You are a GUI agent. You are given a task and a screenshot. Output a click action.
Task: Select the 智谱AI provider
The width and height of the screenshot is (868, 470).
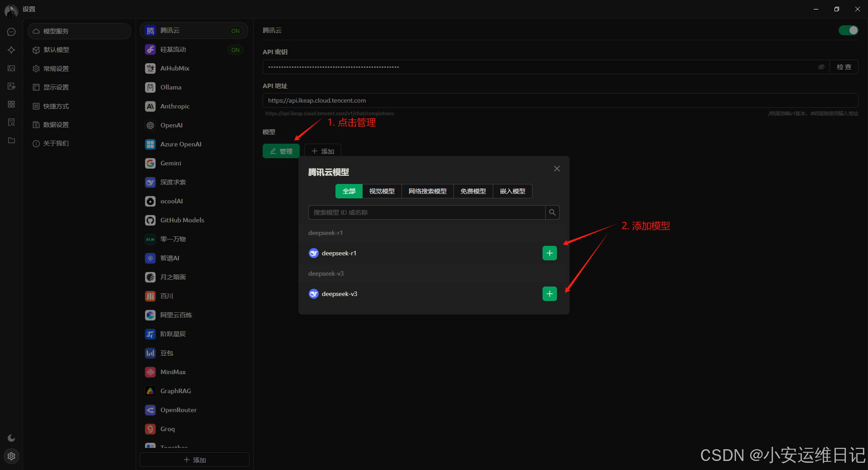pos(193,258)
